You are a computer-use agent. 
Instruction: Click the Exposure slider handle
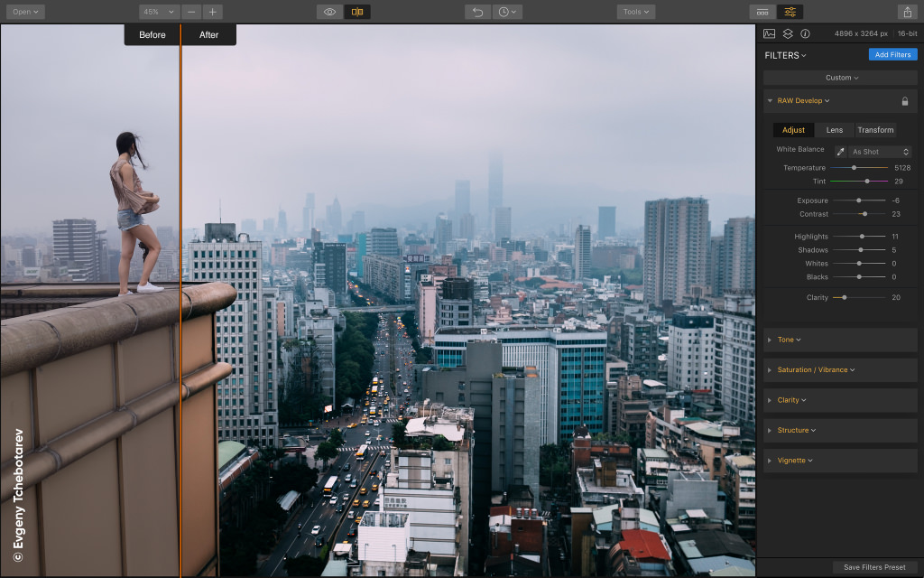coord(859,200)
